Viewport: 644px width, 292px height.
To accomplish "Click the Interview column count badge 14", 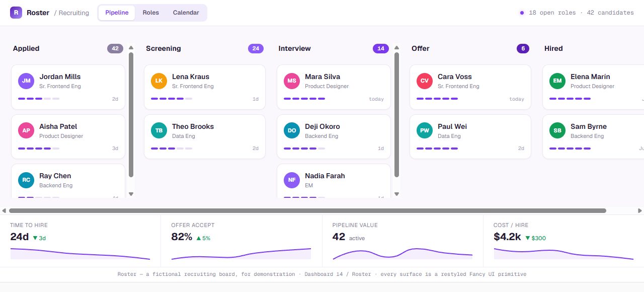I will click(x=381, y=48).
